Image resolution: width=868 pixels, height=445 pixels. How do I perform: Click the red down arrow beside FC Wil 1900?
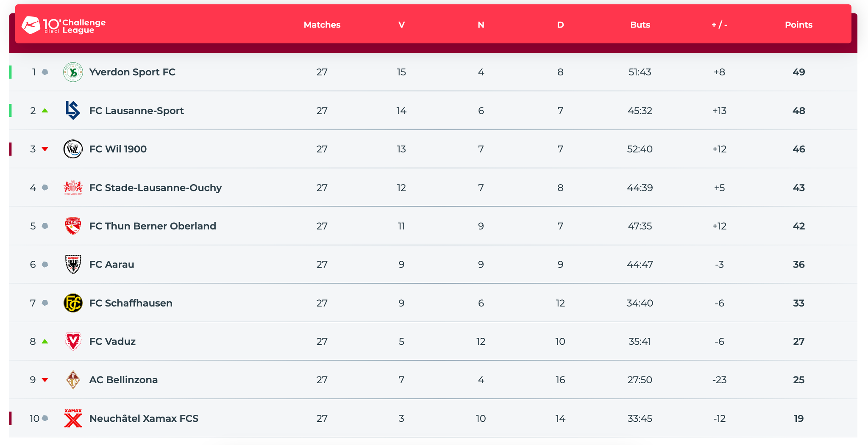pos(45,149)
